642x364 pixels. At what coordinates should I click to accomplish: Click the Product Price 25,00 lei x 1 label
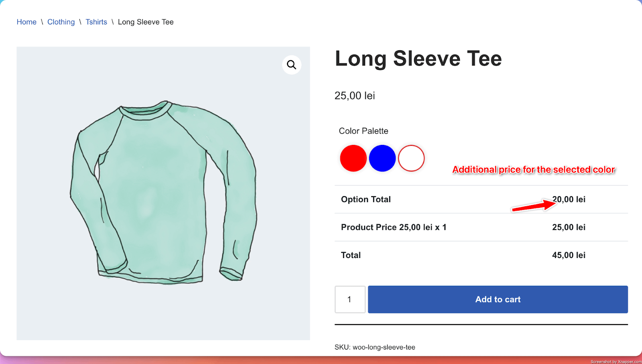393,227
